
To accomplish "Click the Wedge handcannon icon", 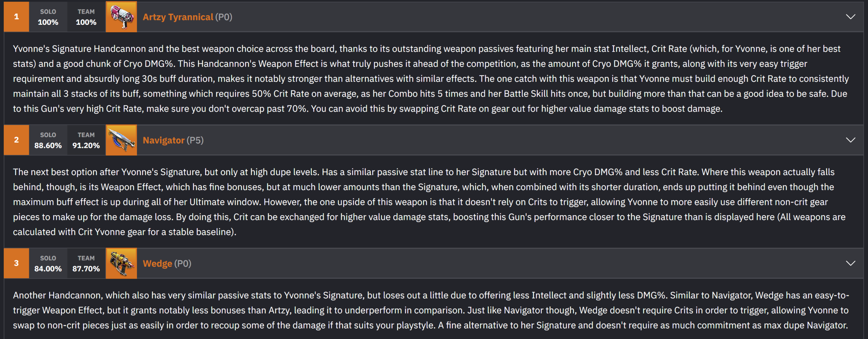I will point(121,263).
